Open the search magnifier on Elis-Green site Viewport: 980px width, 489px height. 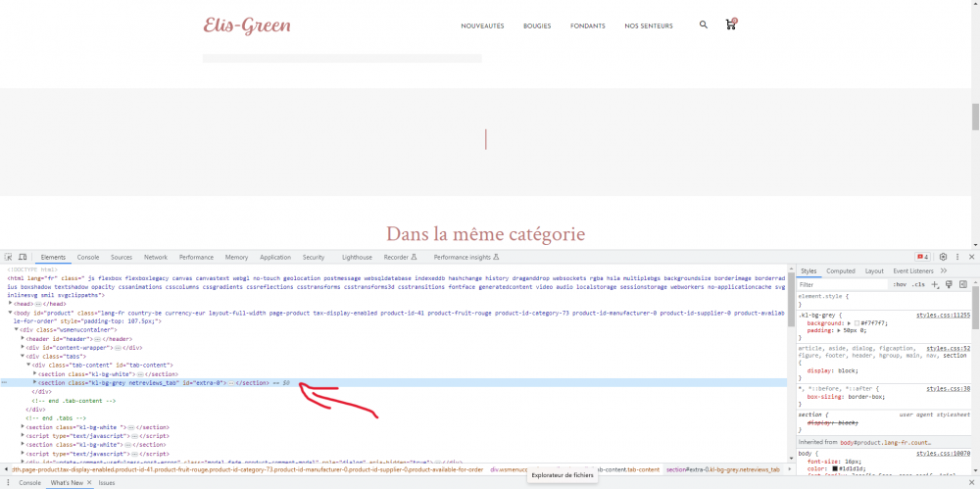(x=704, y=25)
